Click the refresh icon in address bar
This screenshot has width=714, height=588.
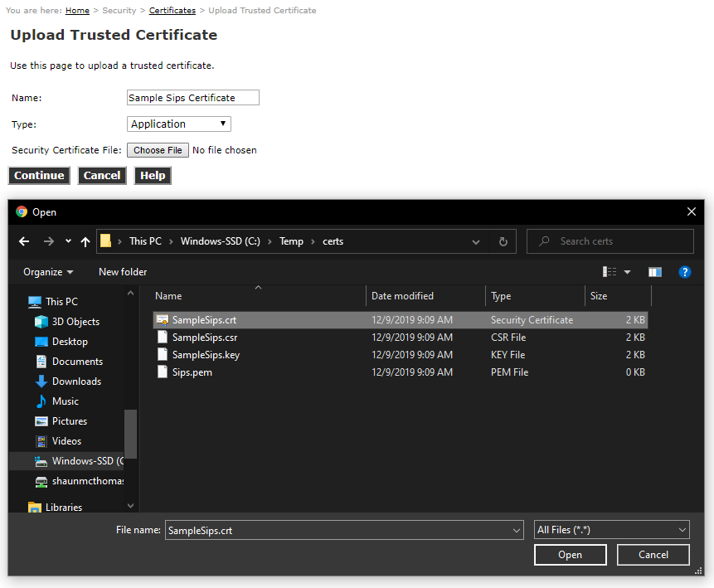(x=503, y=241)
